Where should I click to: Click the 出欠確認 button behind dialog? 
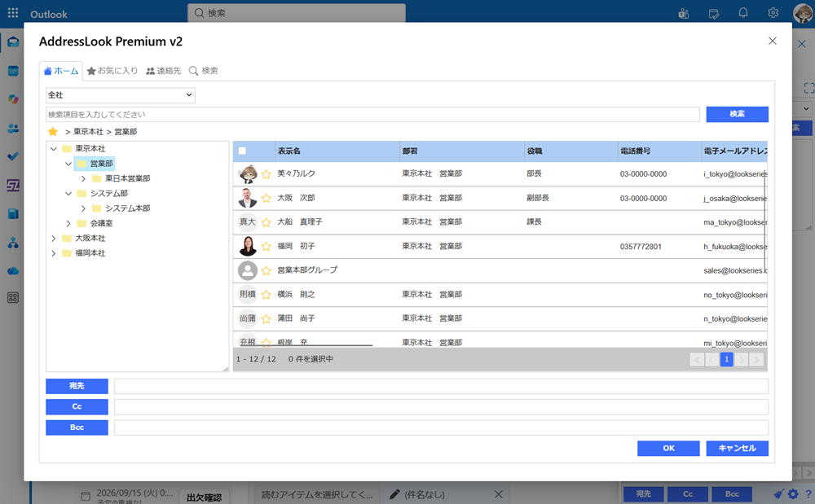tap(204, 497)
